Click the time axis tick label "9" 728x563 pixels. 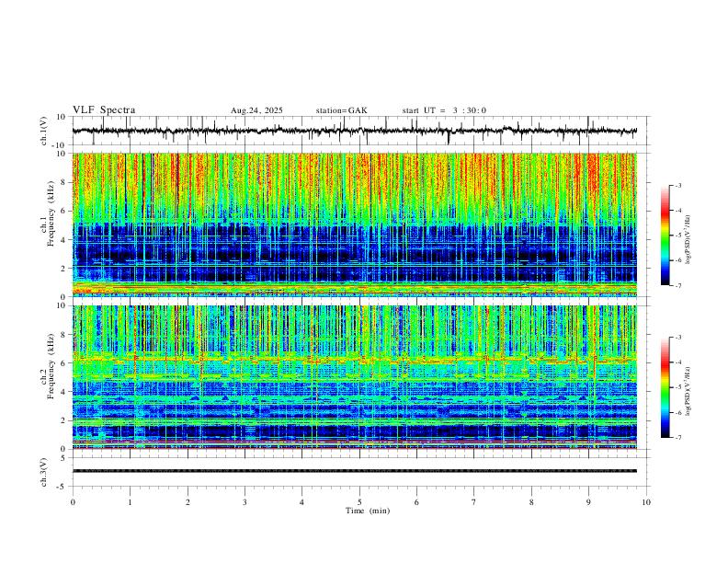coord(588,502)
